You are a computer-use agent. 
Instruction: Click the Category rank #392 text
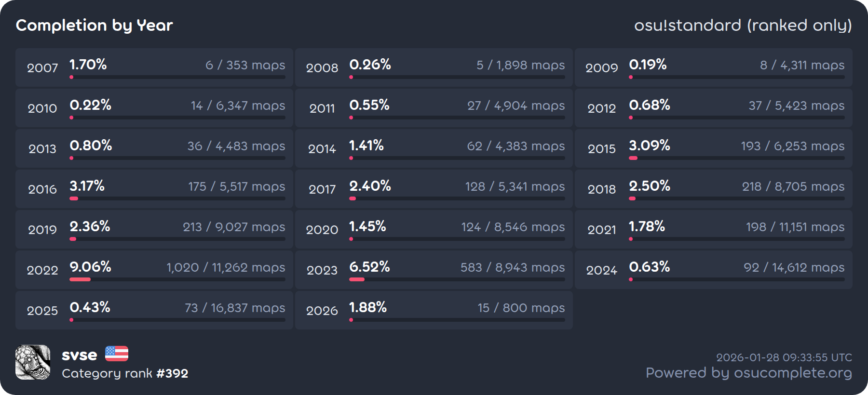[x=125, y=373]
